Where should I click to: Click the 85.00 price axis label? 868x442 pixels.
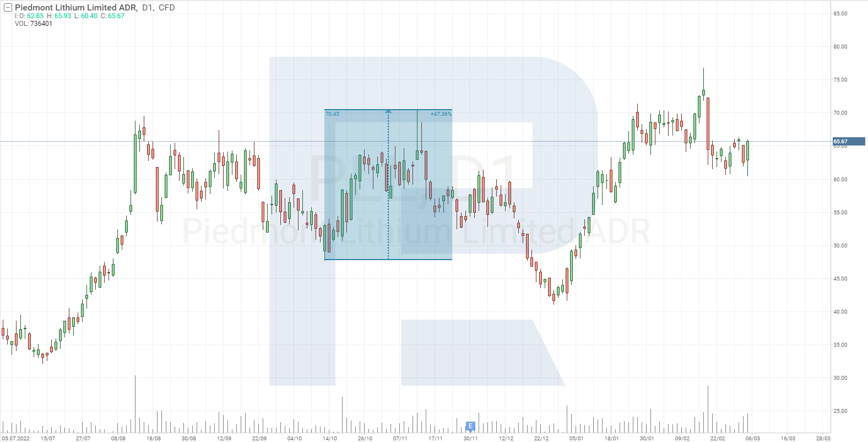click(840, 14)
